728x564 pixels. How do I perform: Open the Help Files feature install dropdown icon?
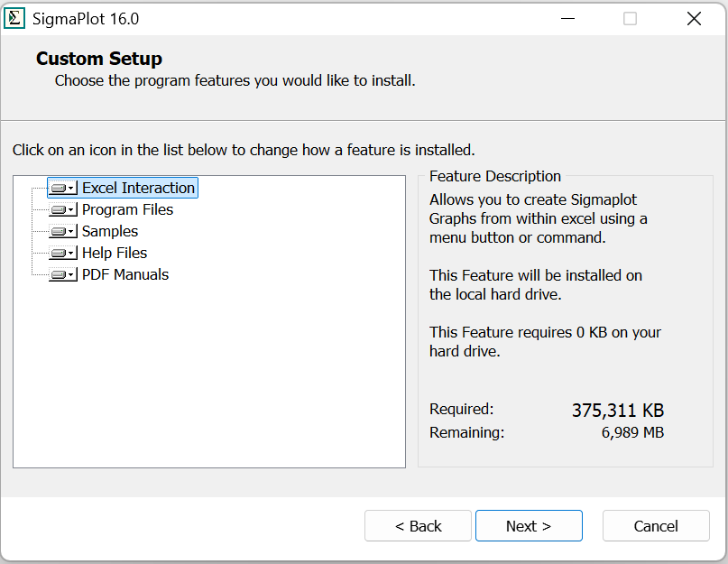coord(63,253)
